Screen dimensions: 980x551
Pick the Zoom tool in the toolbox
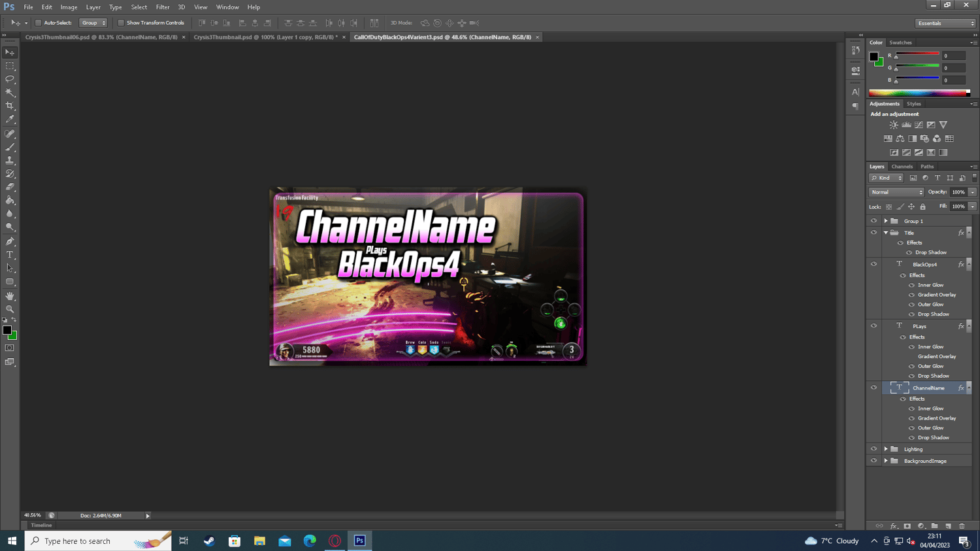pyautogui.click(x=10, y=309)
